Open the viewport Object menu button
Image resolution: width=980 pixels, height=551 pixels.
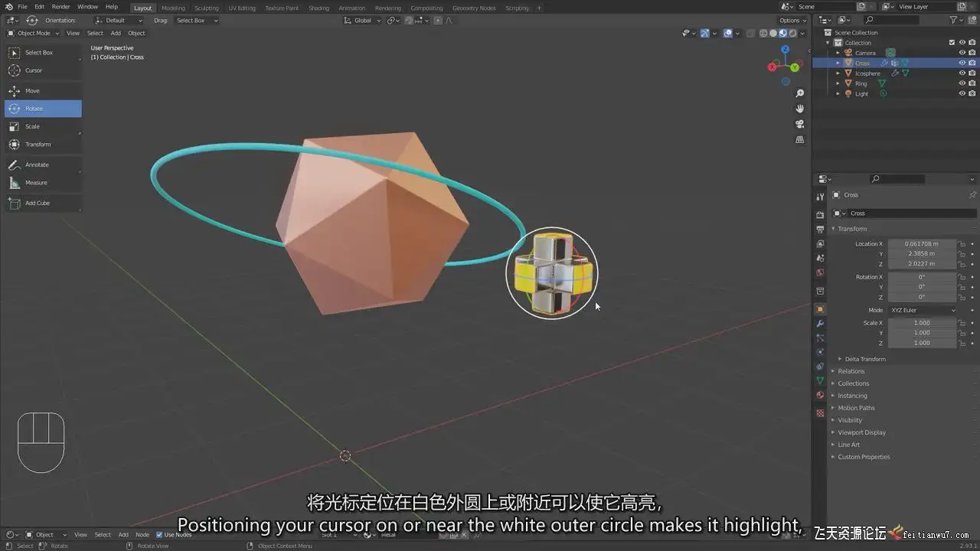point(136,33)
